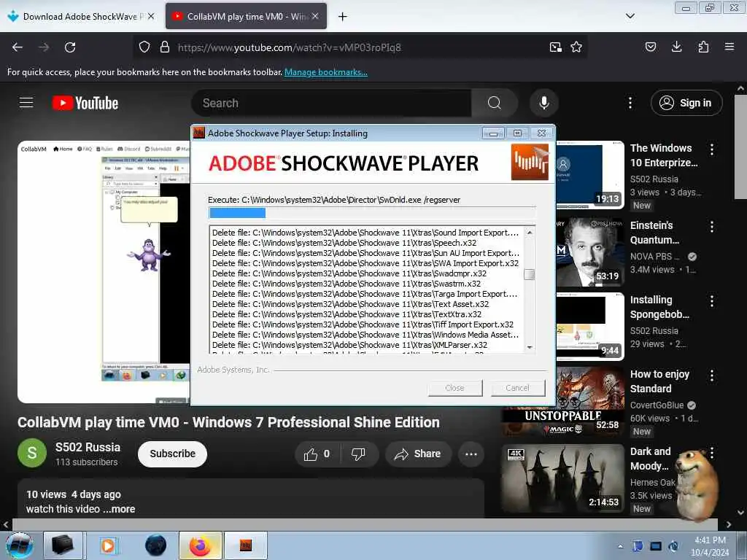Viewport: 747px width, 560px height.
Task: Open the Pocket save icon
Action: (650, 47)
